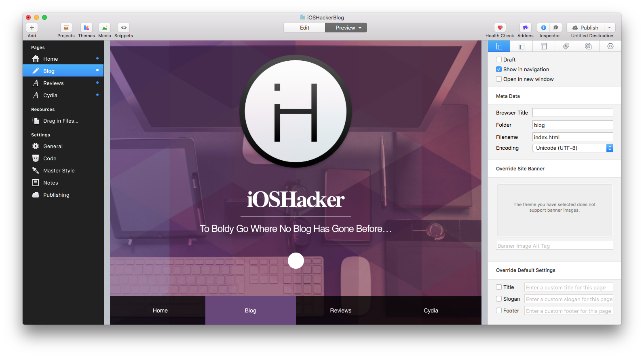Click Cydia in preview navigation
Image resolution: width=644 pixels, height=357 pixels.
431,310
